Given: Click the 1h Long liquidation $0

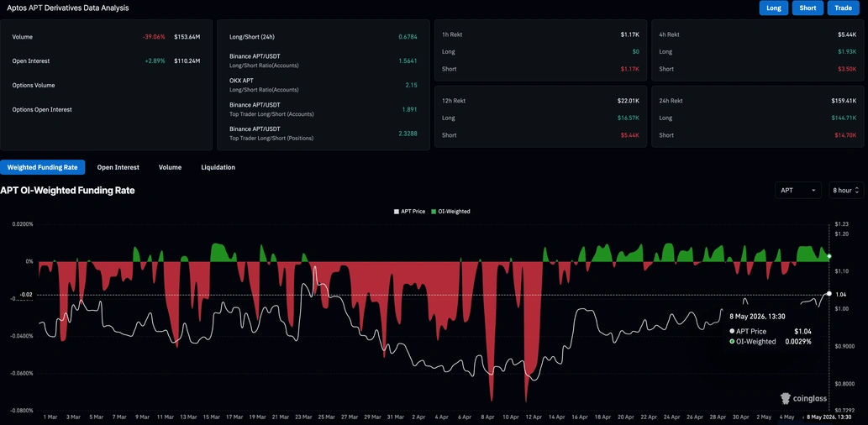Looking at the screenshot, I should [635, 51].
